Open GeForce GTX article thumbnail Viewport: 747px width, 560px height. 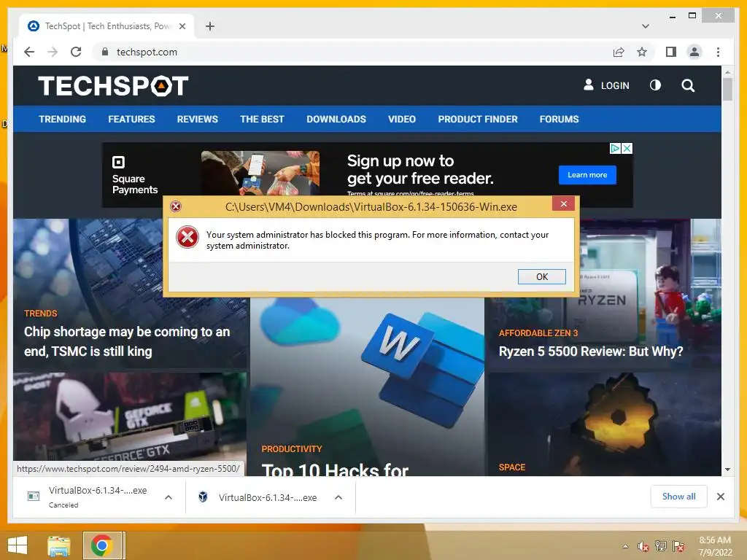tap(130, 416)
